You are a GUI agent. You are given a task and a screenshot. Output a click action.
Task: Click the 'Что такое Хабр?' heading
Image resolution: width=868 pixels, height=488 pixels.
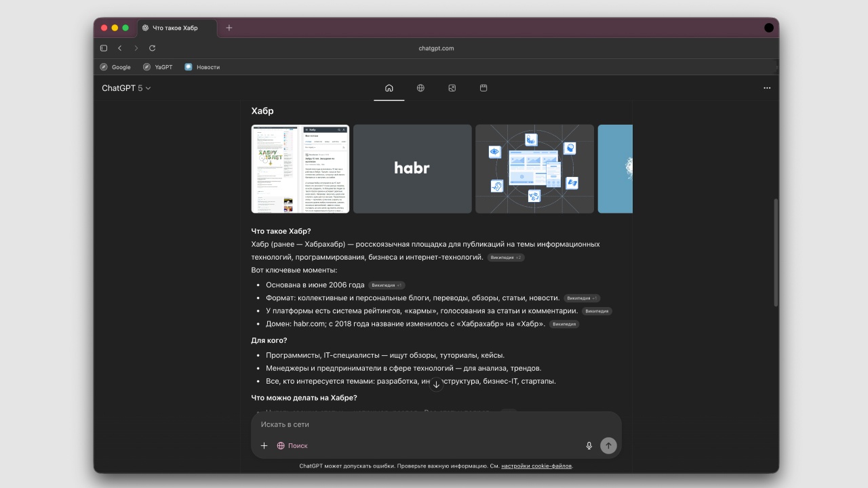click(281, 231)
